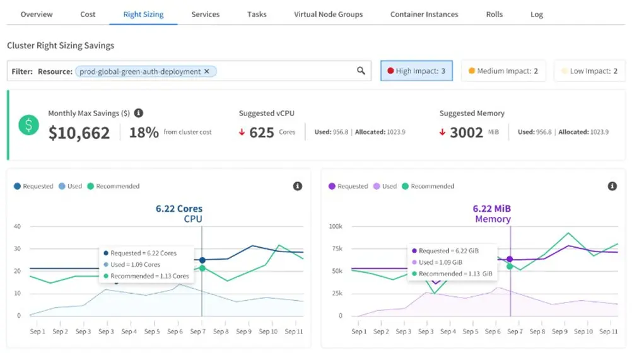Image resolution: width=644 pixels, height=353 pixels.
Task: Open the Overview tab
Action: (37, 14)
